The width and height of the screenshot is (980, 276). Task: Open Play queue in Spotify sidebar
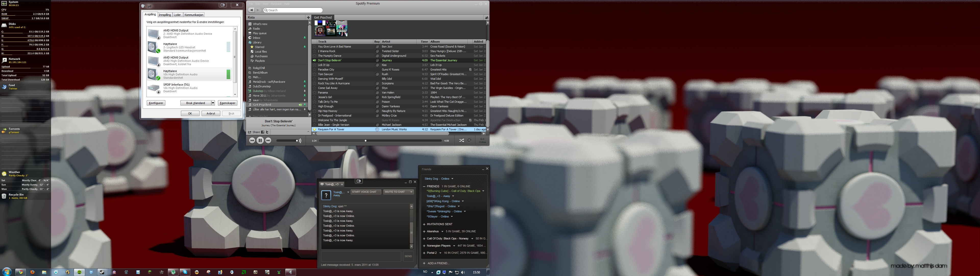pos(260,33)
